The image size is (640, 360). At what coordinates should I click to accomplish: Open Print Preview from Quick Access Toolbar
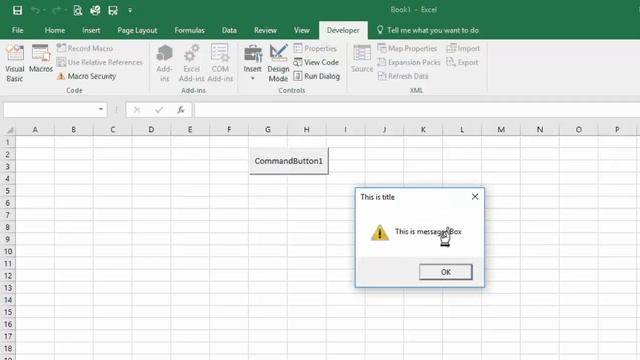pos(78,10)
